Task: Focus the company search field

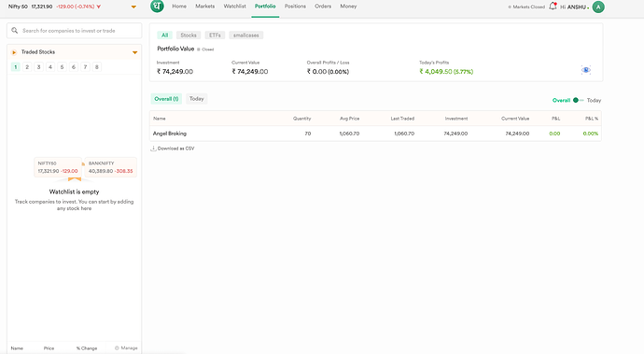Action: [x=75, y=31]
